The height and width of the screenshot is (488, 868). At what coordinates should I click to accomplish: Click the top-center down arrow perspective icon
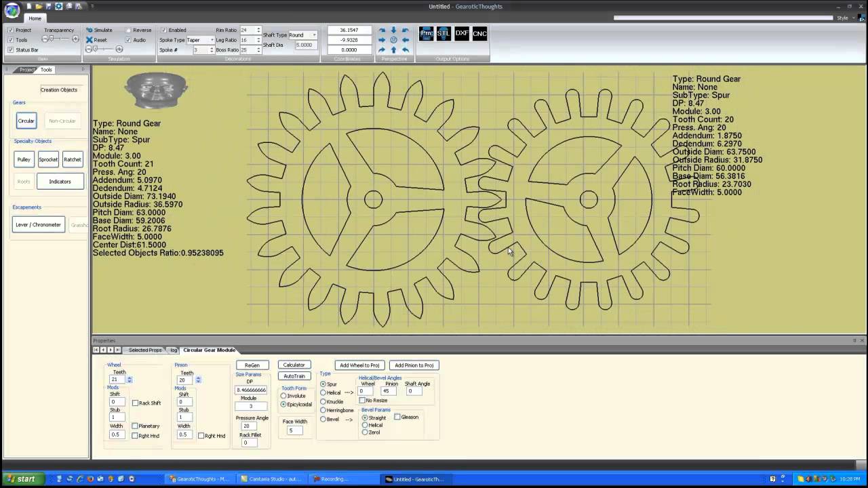click(x=393, y=30)
